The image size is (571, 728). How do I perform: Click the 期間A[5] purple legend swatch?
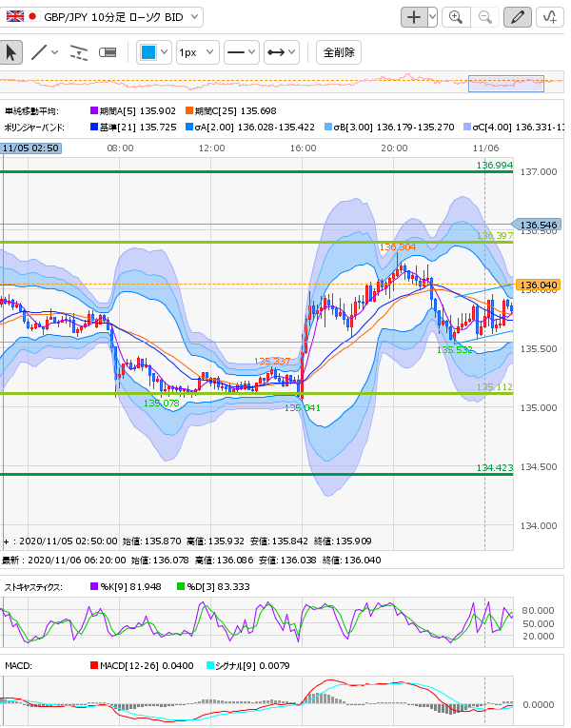tap(94, 111)
